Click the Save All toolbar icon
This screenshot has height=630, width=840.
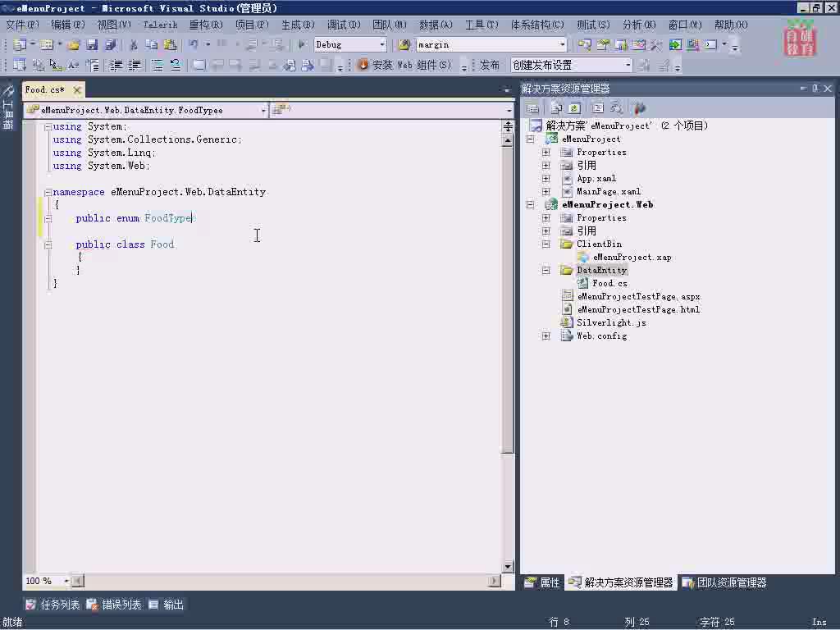(x=111, y=45)
